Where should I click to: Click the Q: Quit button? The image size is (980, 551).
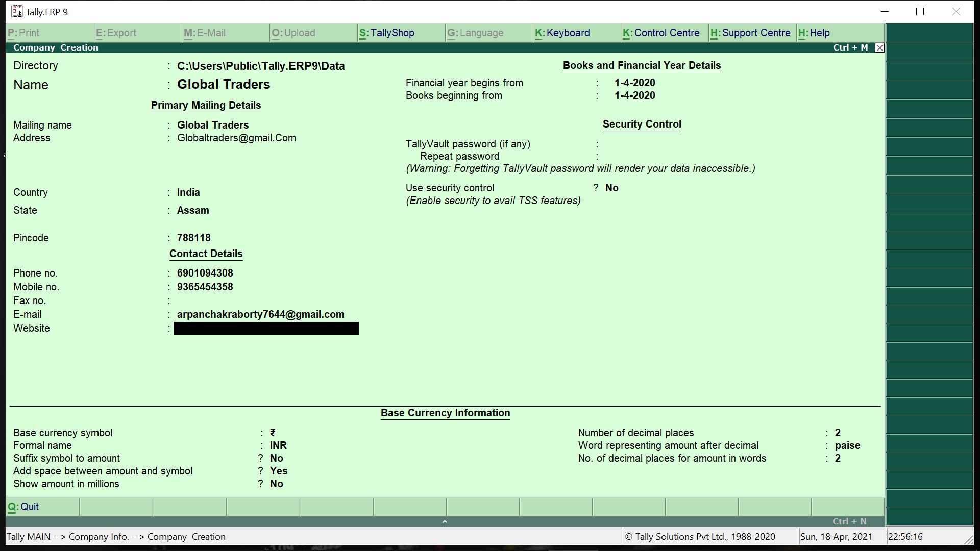(43, 507)
